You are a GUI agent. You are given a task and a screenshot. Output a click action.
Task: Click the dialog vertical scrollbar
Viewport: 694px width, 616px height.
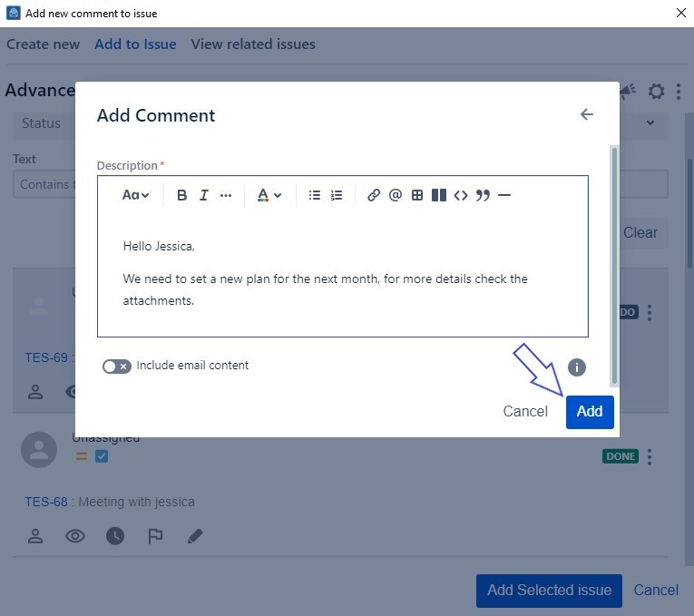click(614, 263)
